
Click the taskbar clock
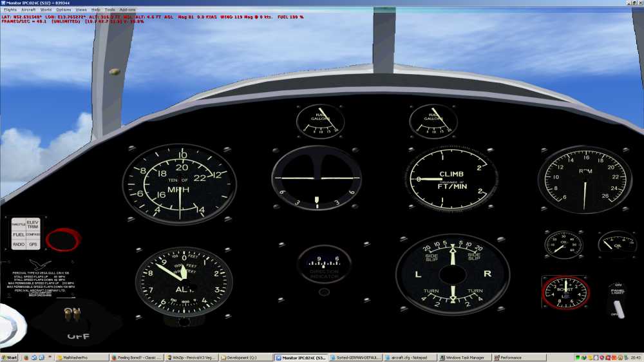636,357
